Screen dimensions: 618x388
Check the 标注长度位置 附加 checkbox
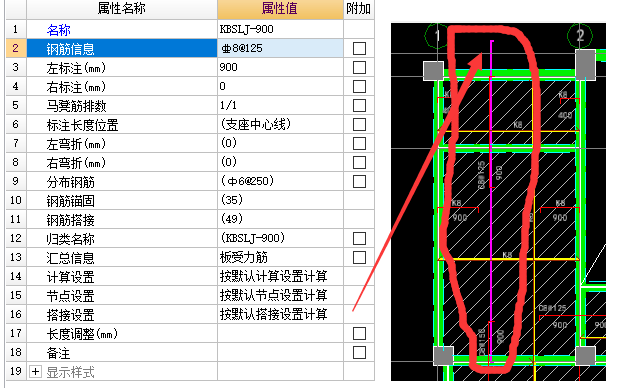point(359,125)
